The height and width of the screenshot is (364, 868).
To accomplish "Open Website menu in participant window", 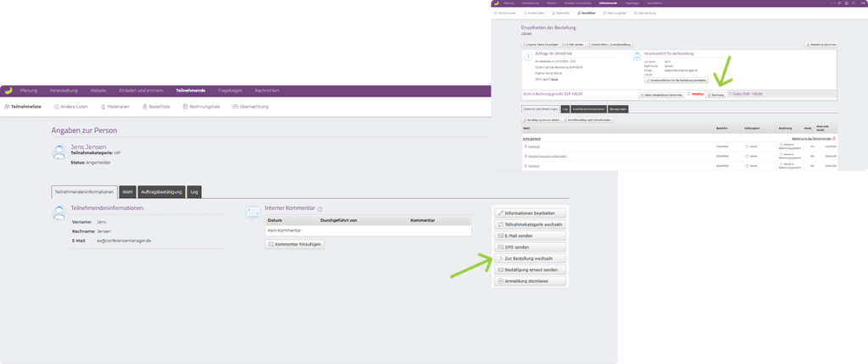I will pos(98,91).
